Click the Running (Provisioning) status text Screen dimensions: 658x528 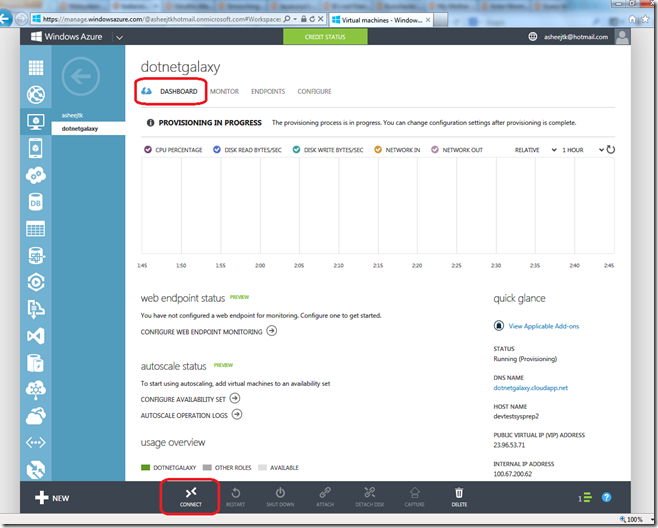click(525, 359)
